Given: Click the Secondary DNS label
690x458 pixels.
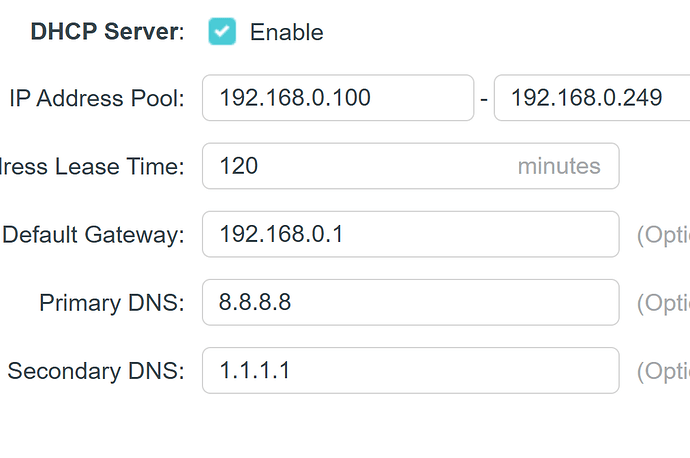Looking at the screenshot, I should coord(96,371).
